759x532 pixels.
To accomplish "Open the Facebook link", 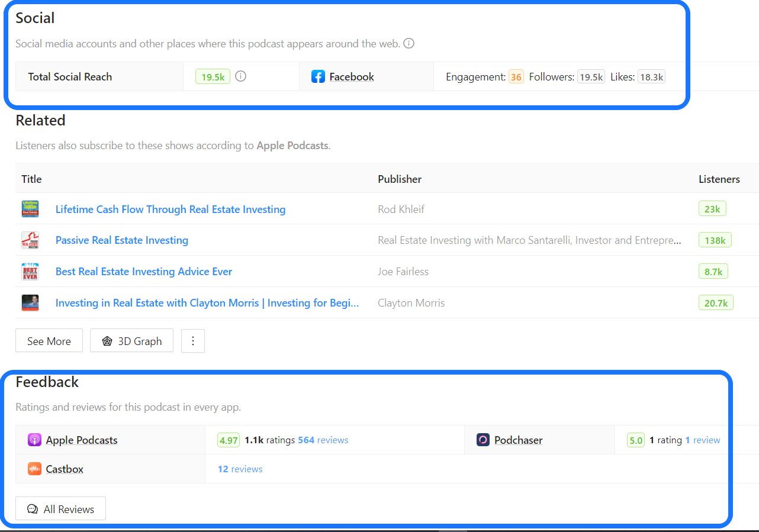I will tap(352, 77).
